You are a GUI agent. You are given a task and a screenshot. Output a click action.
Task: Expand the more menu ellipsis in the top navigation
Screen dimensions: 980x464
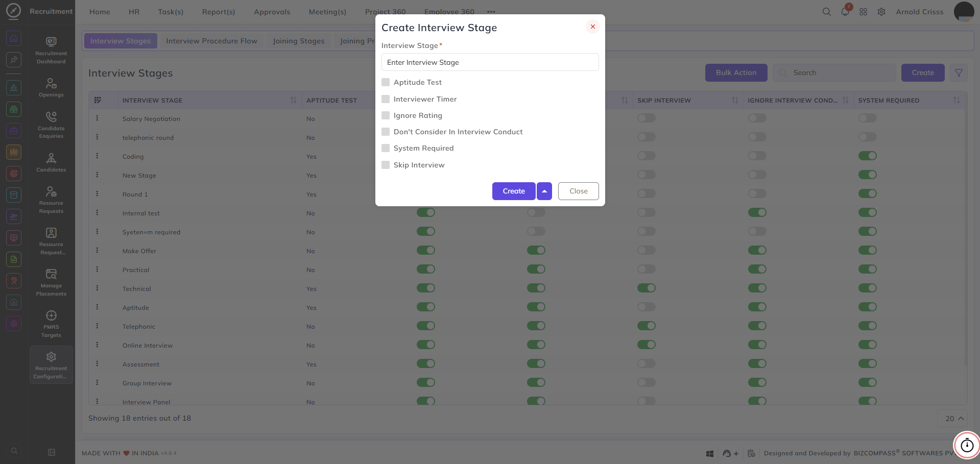(491, 12)
